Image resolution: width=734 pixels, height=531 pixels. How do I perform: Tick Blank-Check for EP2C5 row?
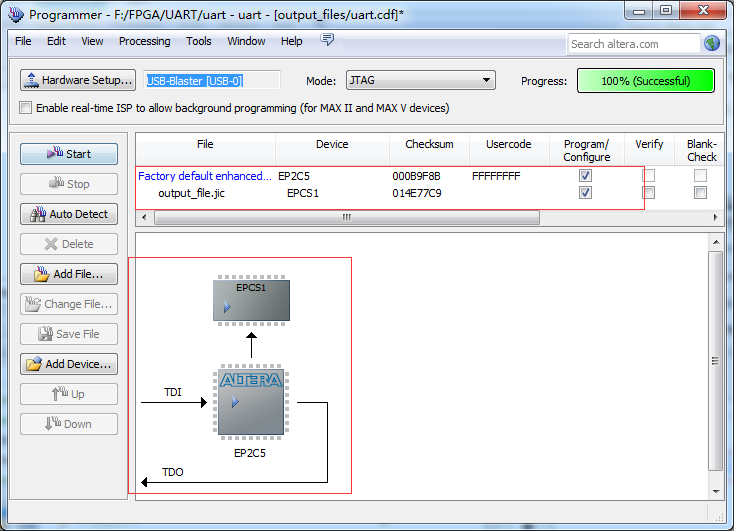coord(700,176)
